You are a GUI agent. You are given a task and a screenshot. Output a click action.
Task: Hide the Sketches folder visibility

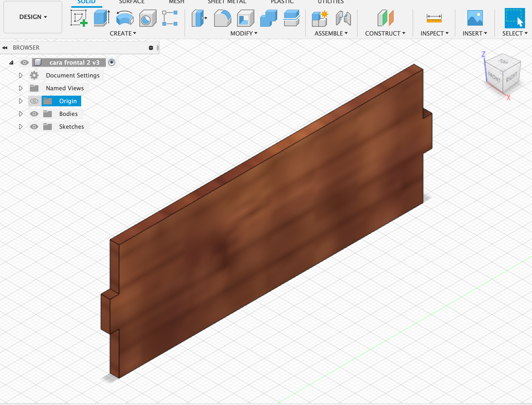point(34,127)
